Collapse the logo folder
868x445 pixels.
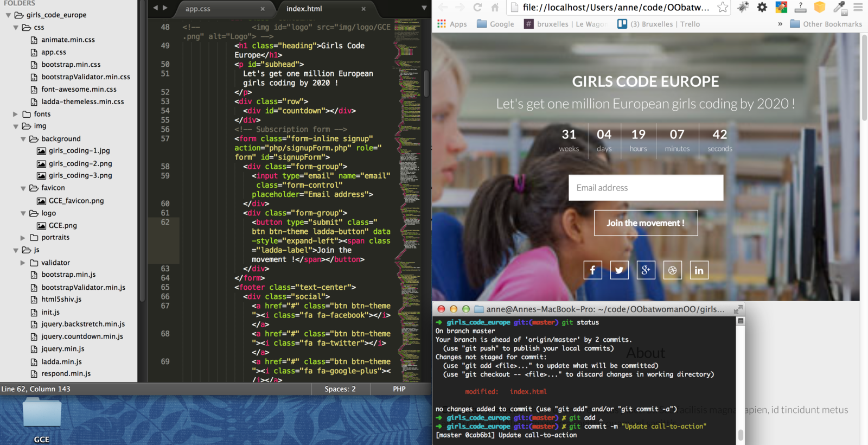click(x=23, y=213)
